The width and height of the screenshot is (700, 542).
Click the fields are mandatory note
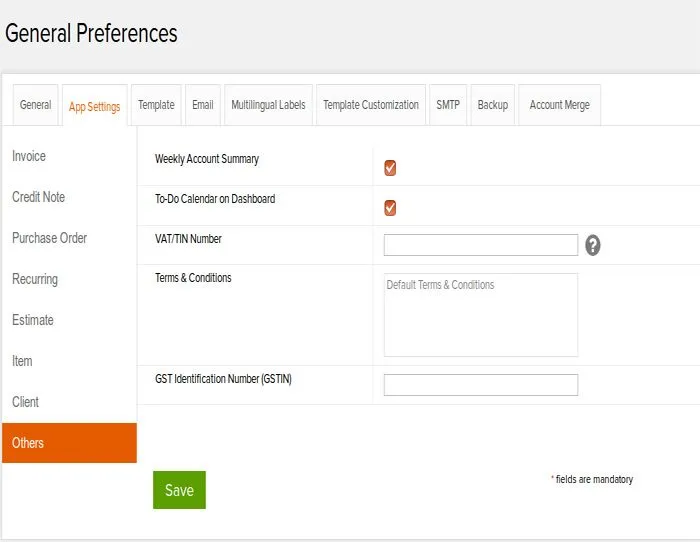click(x=592, y=479)
